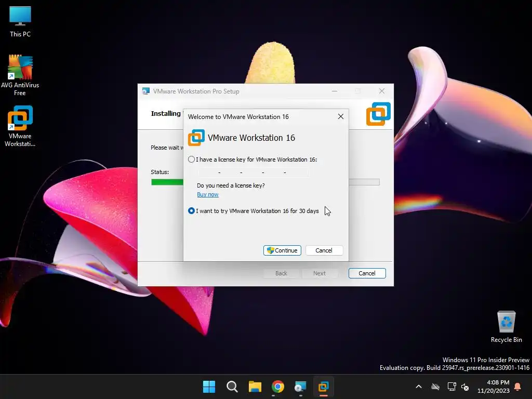Open AVG AntiVirus Free desktop shortcut
The image size is (532, 399).
(20, 75)
